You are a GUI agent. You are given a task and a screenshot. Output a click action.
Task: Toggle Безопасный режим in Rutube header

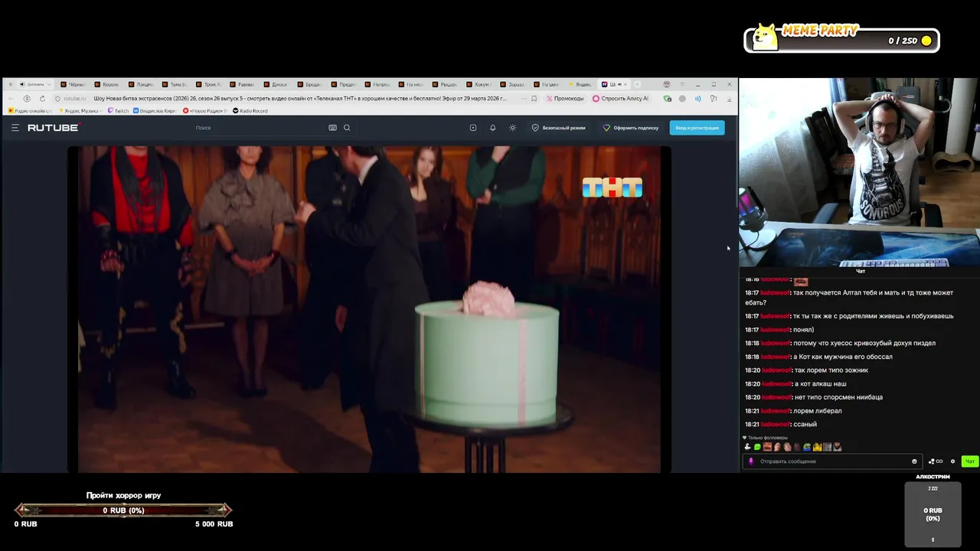click(559, 128)
